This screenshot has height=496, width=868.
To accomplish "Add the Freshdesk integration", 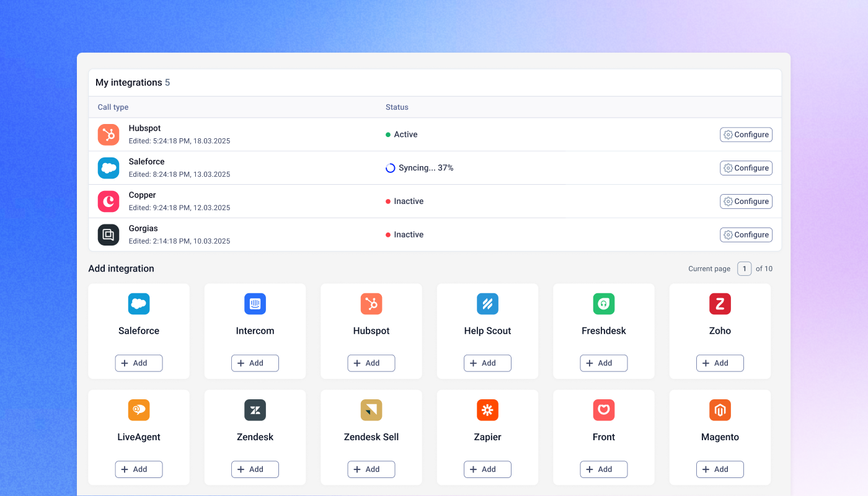I will [604, 363].
